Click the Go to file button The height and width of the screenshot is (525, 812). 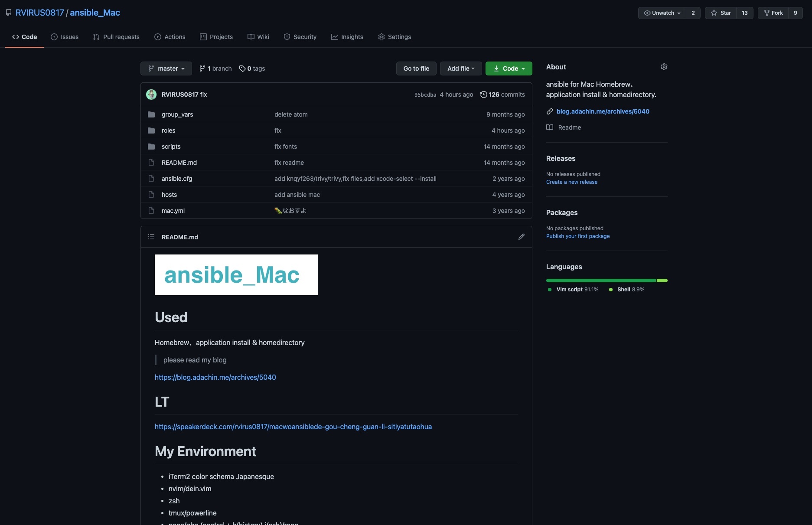(x=416, y=68)
